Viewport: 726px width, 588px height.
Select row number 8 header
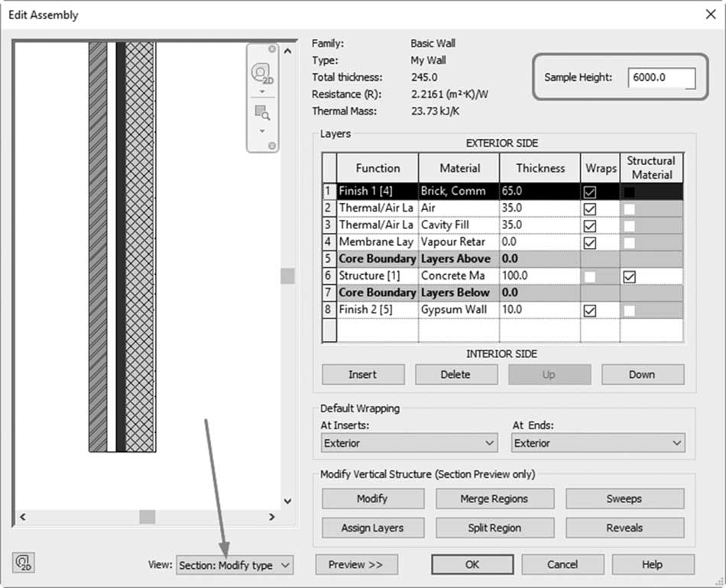tap(329, 309)
